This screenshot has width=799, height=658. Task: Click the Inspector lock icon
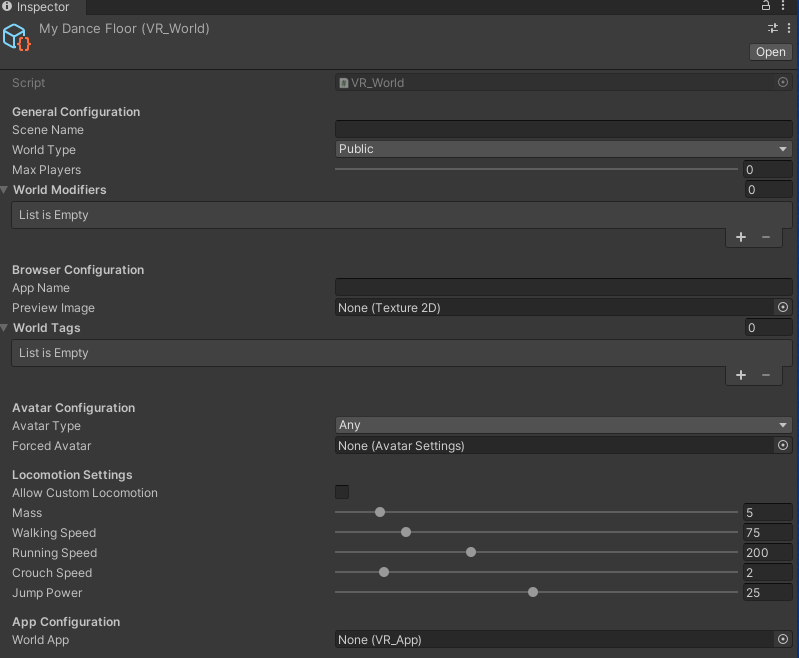click(767, 7)
